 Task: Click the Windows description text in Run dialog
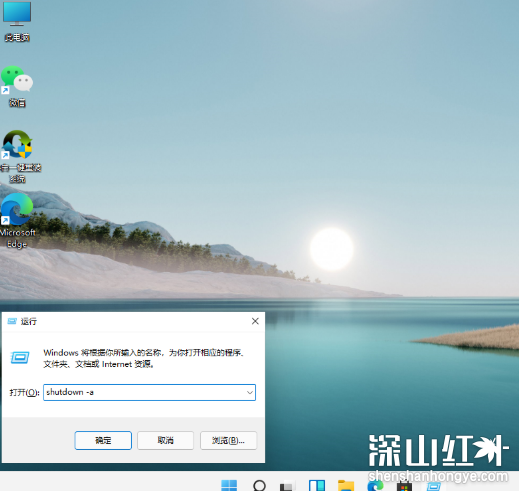tap(144, 358)
